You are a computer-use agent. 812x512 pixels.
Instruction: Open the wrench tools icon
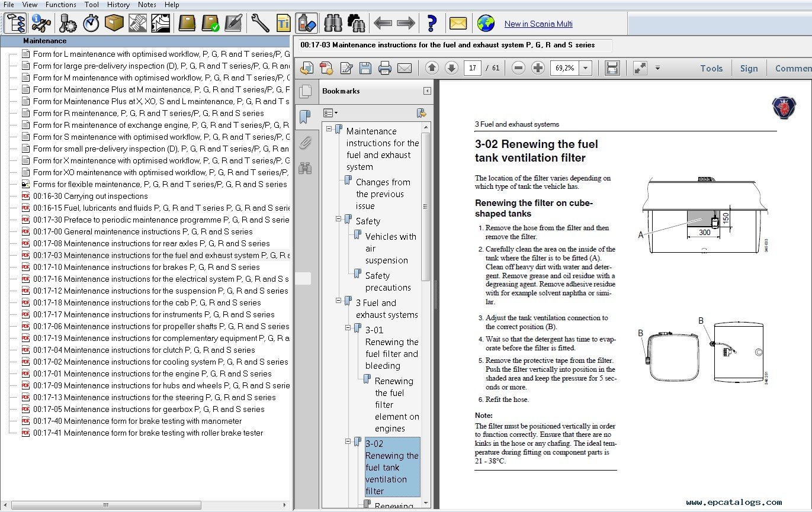tap(260, 24)
